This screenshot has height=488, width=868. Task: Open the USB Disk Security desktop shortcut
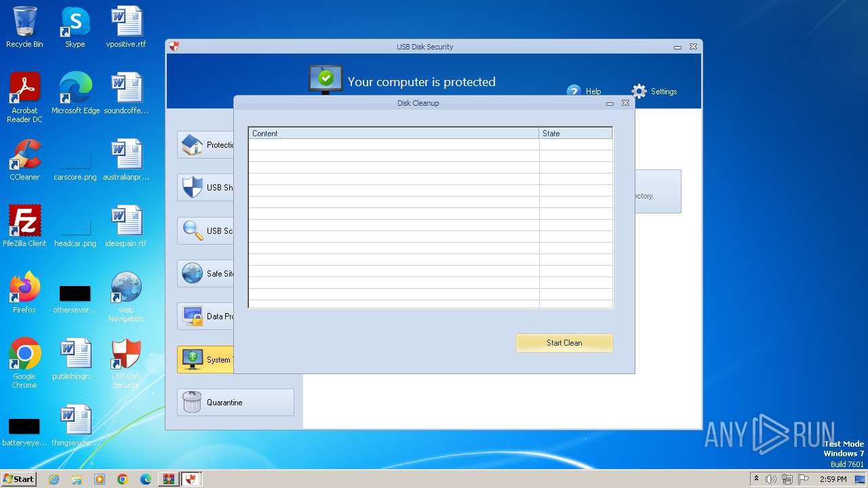[x=126, y=363]
